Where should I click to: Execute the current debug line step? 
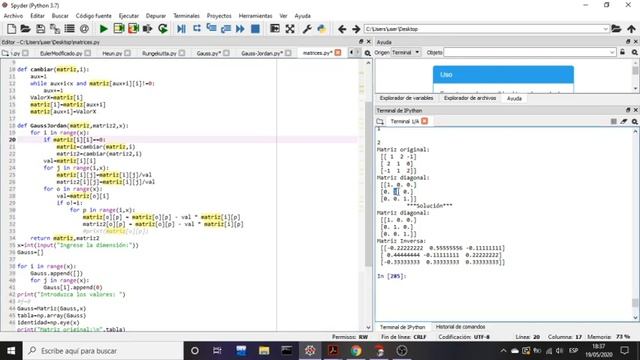197,29
